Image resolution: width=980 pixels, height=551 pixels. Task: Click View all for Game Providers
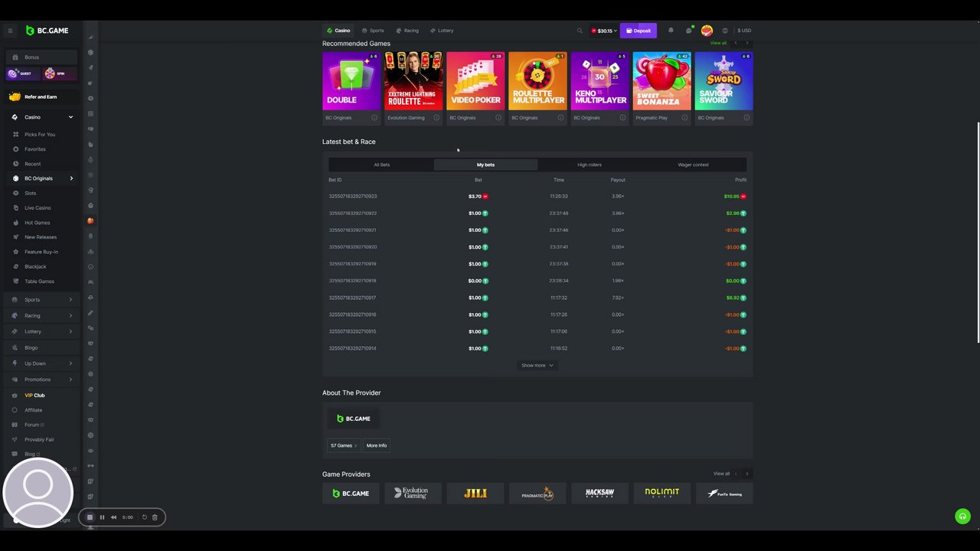721,474
